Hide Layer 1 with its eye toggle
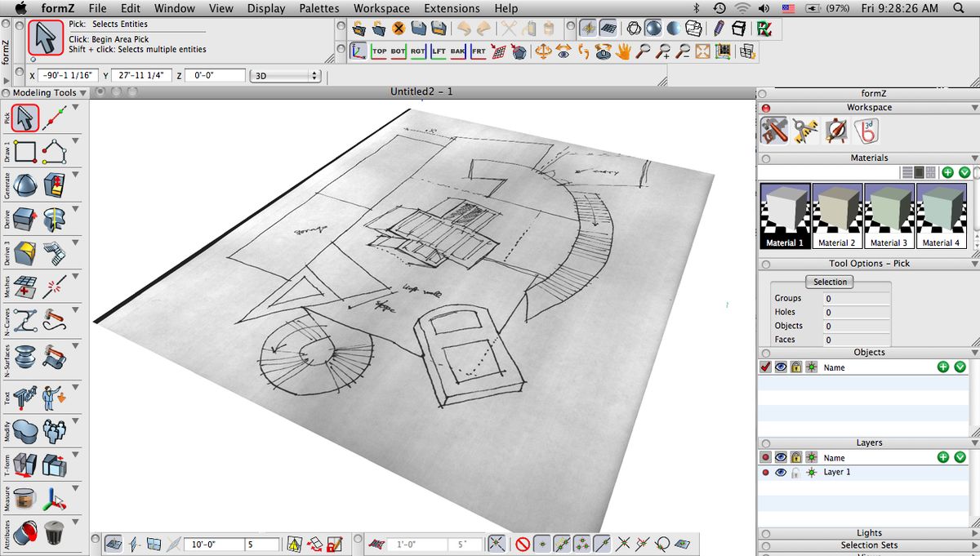This screenshot has width=980, height=556. click(780, 472)
